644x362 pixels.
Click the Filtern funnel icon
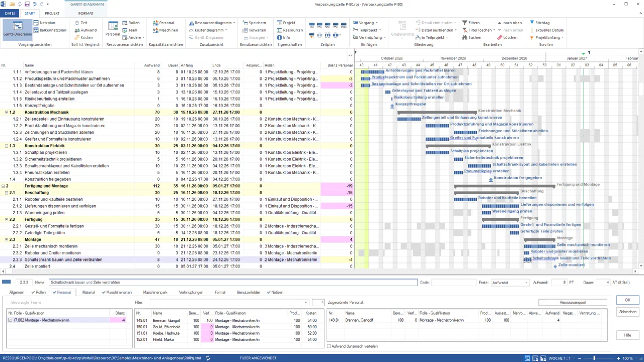[464, 23]
